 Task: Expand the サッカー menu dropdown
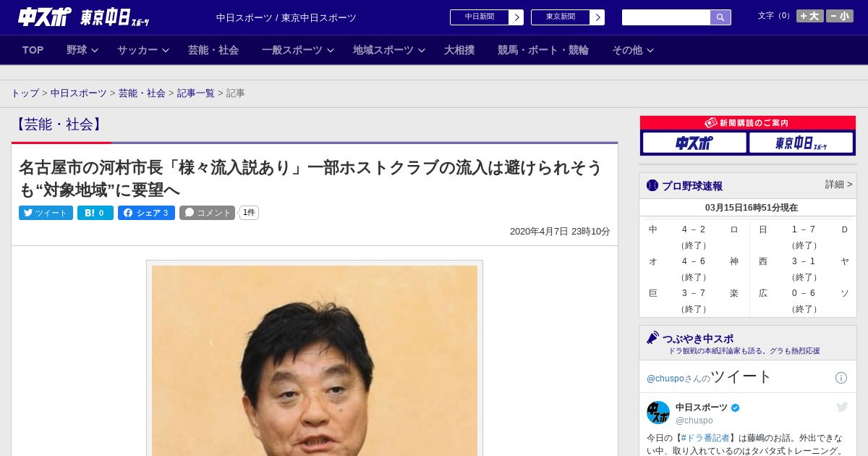[x=142, y=50]
